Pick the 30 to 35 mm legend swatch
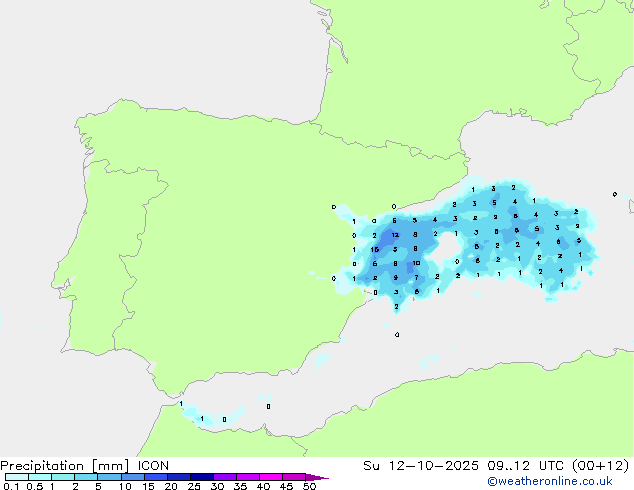The height and width of the screenshot is (490, 634). [x=226, y=477]
